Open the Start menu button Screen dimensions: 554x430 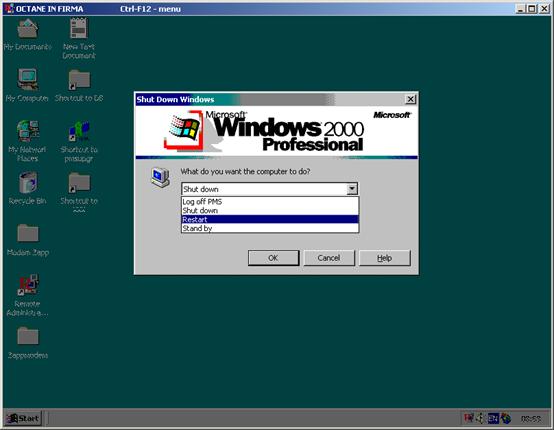[23, 419]
